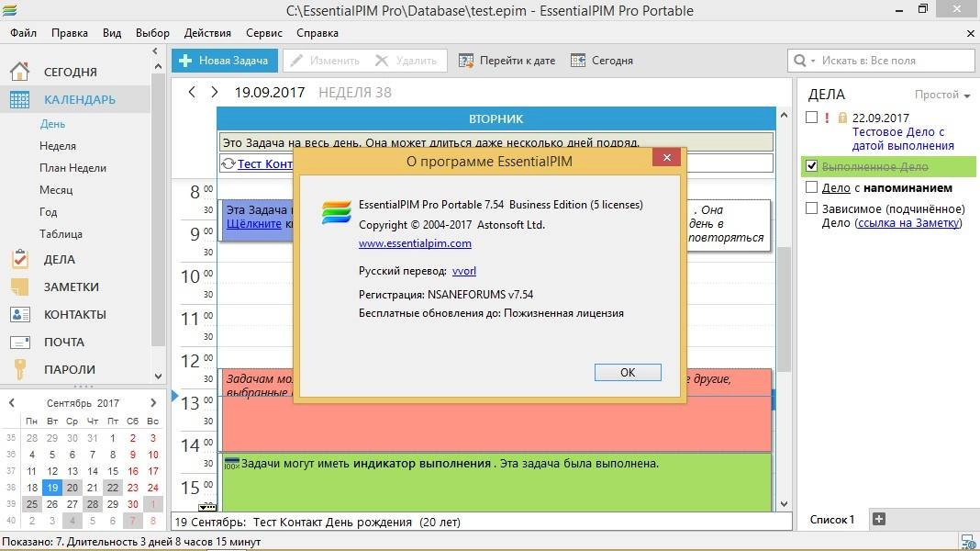
Task: Select План Недели calendar view
Action: coord(72,168)
